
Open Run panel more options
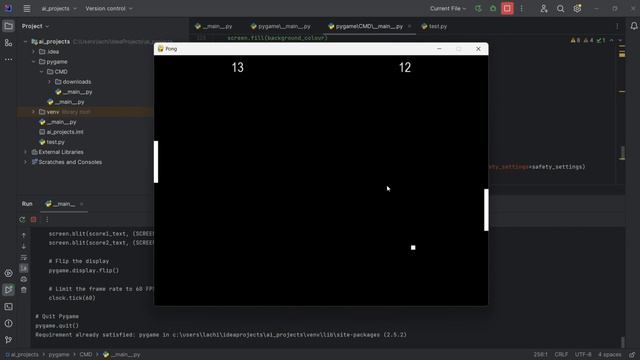click(x=47, y=220)
